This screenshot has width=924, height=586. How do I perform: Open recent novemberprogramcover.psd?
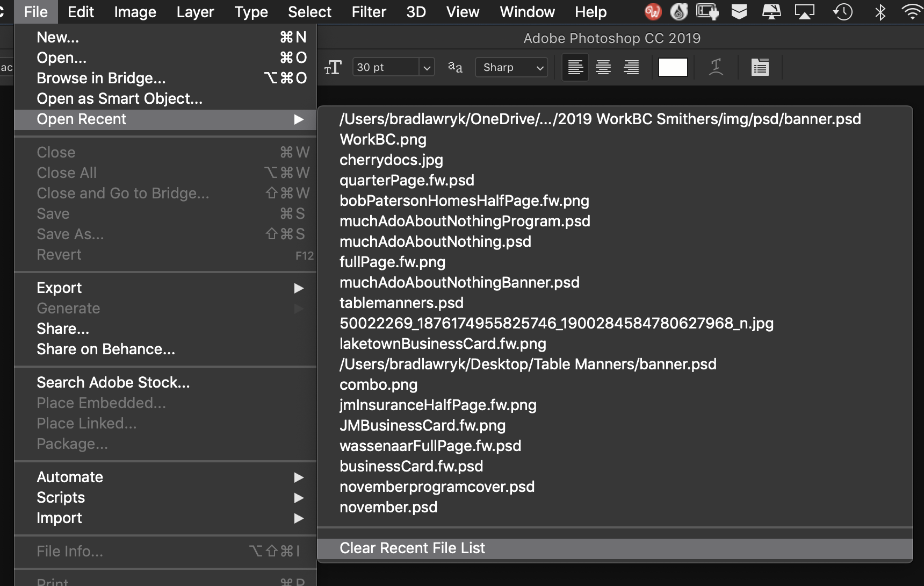[615, 487]
